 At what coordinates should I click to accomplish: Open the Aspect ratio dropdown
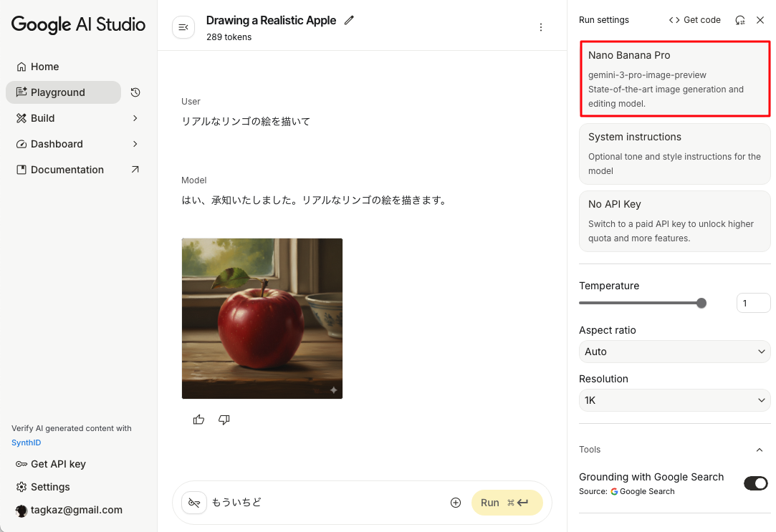pyautogui.click(x=674, y=352)
